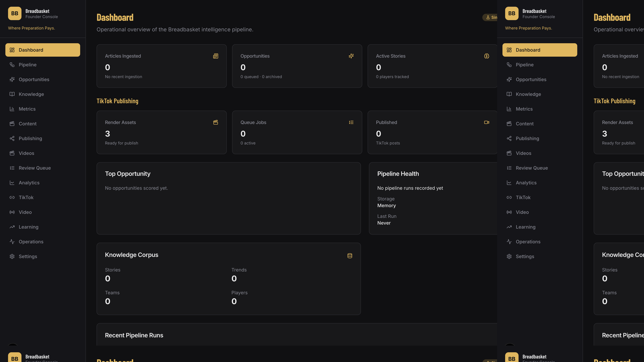Open Metrics in the right-hand sidebar copy

click(x=540, y=109)
